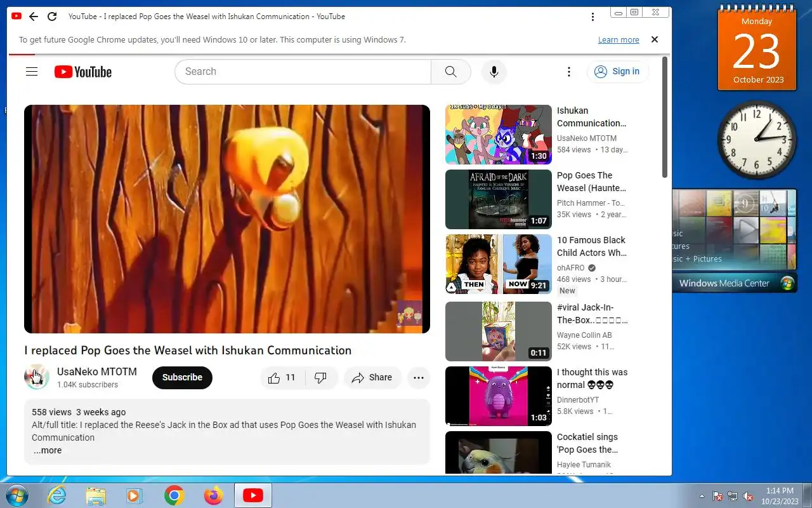The width and height of the screenshot is (812, 508).
Task: Like the video with thumbs up
Action: [x=282, y=378]
